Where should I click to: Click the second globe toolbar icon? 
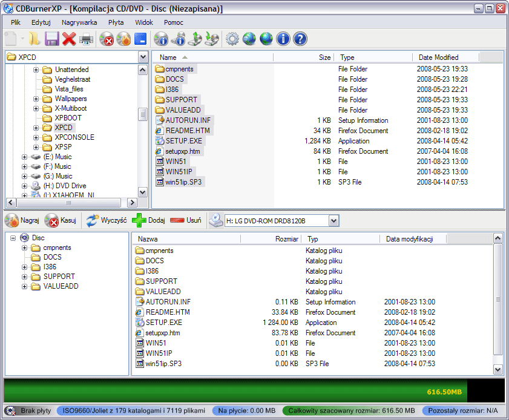pyautogui.click(x=266, y=39)
